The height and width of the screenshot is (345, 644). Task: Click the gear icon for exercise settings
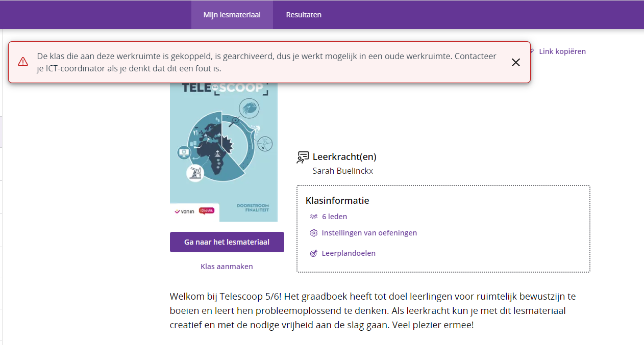click(314, 233)
